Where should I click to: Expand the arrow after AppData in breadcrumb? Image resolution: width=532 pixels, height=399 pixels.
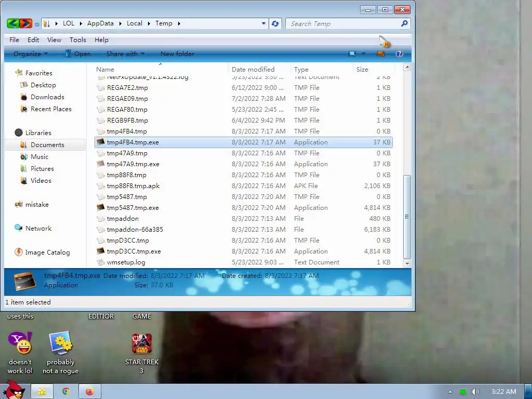point(121,23)
